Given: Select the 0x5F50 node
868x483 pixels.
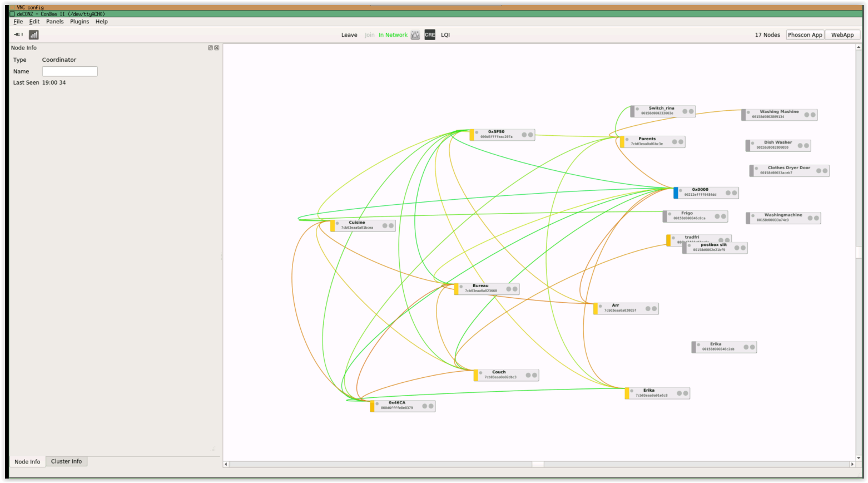Looking at the screenshot, I should pos(502,135).
